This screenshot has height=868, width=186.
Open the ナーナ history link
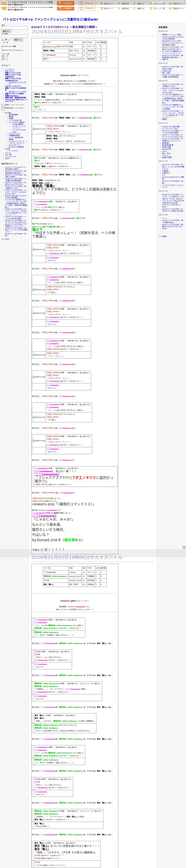(164, 218)
